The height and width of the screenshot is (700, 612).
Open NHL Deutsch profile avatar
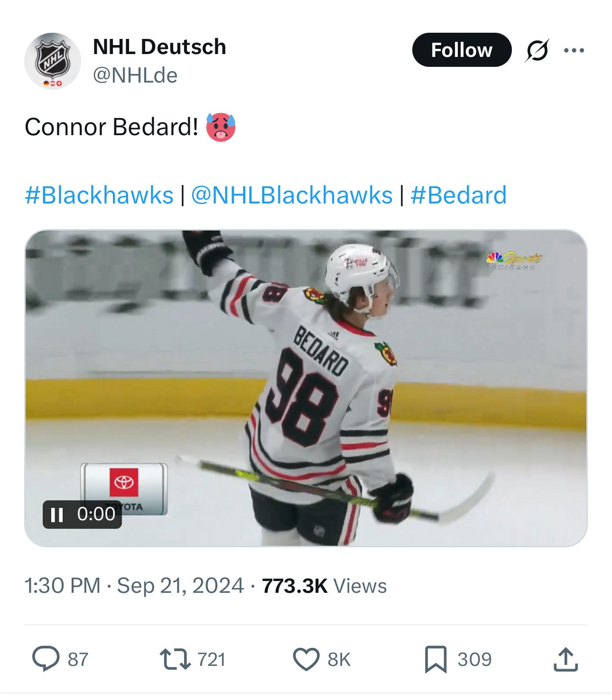tap(53, 61)
